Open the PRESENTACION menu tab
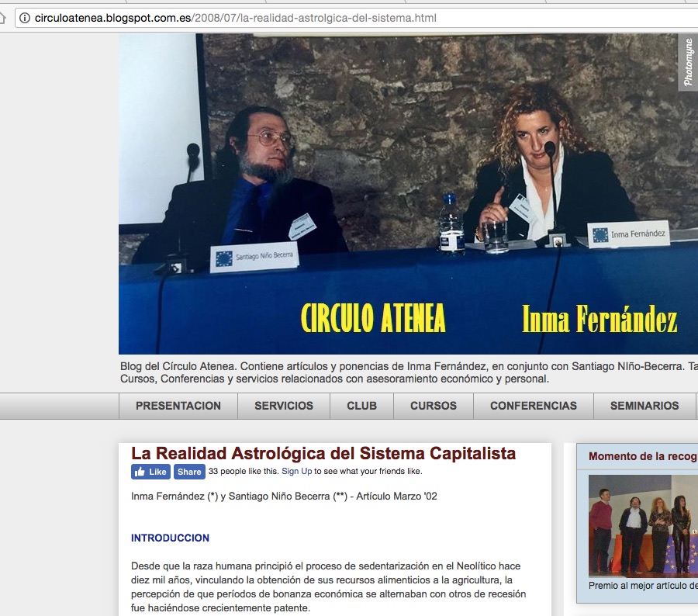The width and height of the screenshot is (698, 616). [x=178, y=406]
